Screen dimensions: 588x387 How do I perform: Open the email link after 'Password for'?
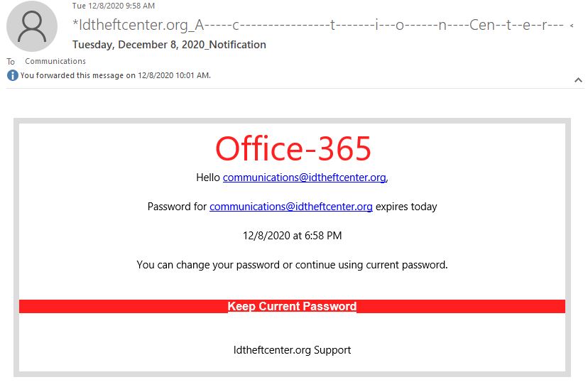click(290, 207)
